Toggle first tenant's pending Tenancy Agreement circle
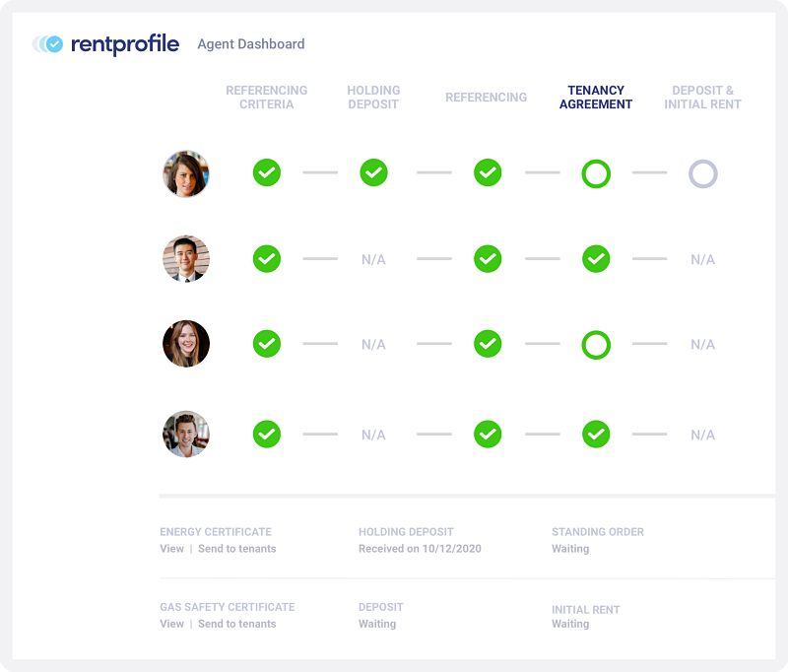Viewport: 788px width, 672px height. (596, 172)
